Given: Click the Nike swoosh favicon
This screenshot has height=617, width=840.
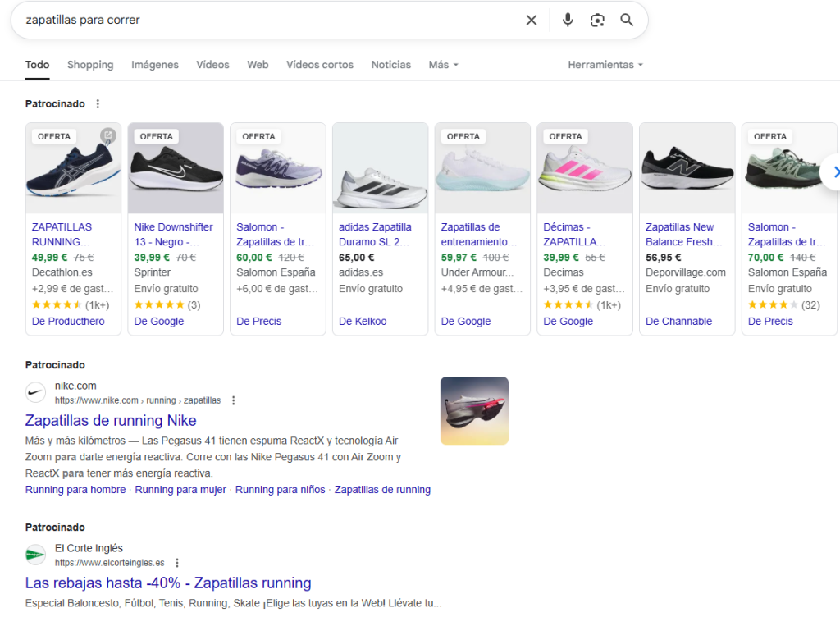Looking at the screenshot, I should (x=35, y=392).
